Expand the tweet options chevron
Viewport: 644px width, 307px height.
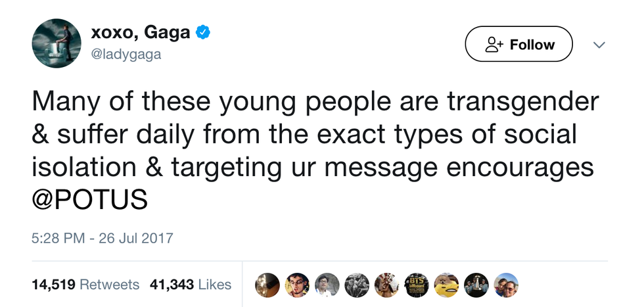click(599, 45)
